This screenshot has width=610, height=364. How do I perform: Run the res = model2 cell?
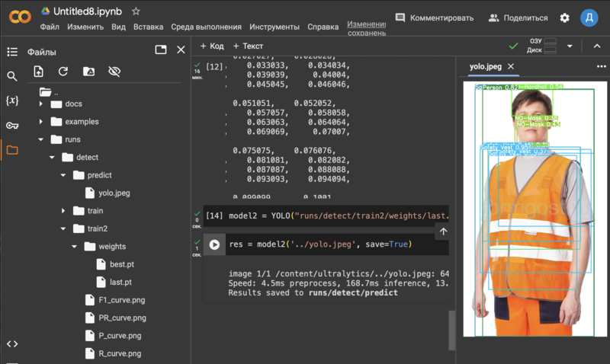[x=214, y=244]
